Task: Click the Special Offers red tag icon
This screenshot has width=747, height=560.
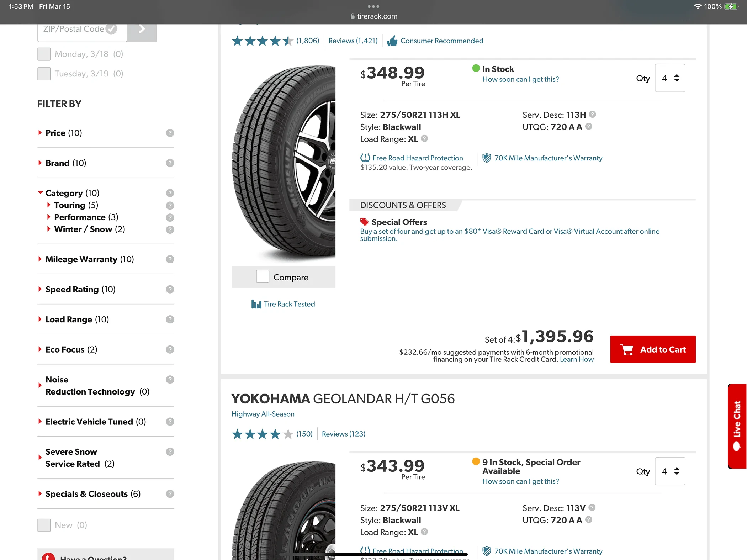Action: 364,222
